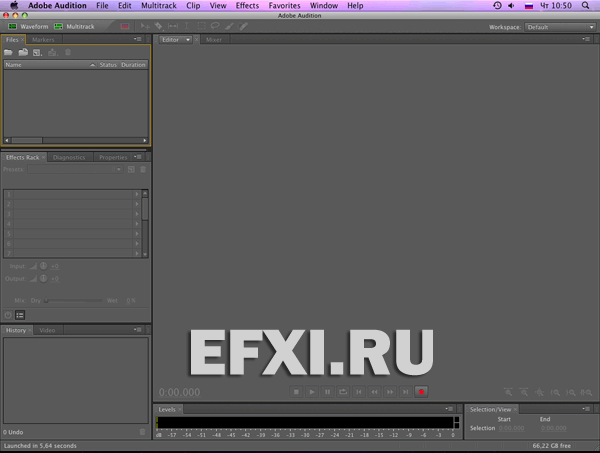This screenshot has width=600, height=453.
Task: Click the trash icon in Files panel
Action: [68, 52]
